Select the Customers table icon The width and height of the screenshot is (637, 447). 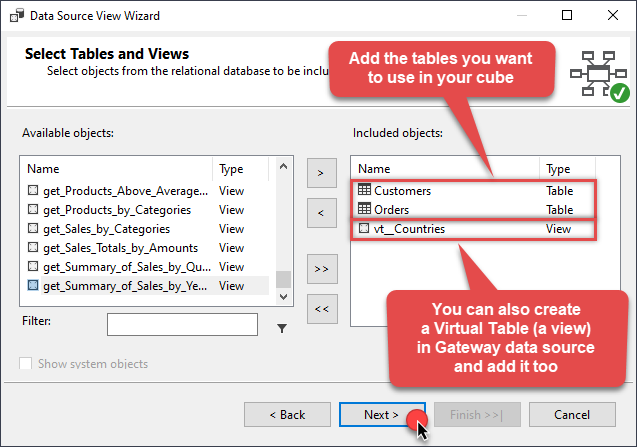(x=365, y=191)
